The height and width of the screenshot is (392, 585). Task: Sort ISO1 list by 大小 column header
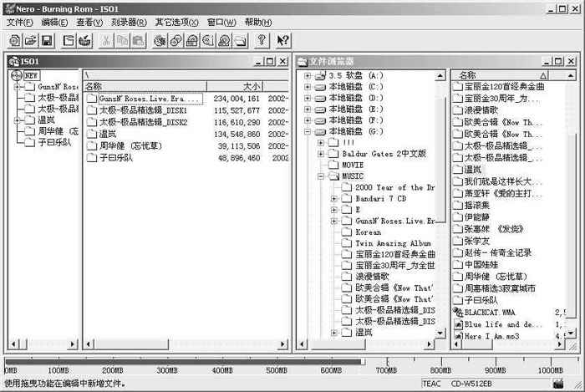pyautogui.click(x=235, y=87)
